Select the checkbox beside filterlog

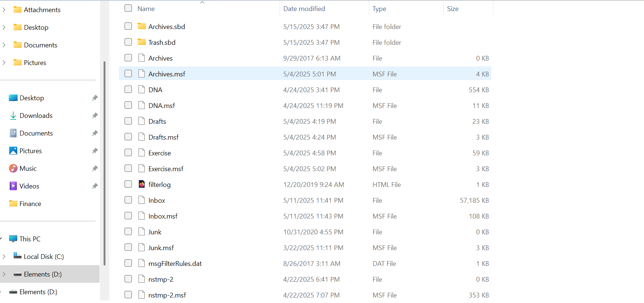pyautogui.click(x=128, y=184)
